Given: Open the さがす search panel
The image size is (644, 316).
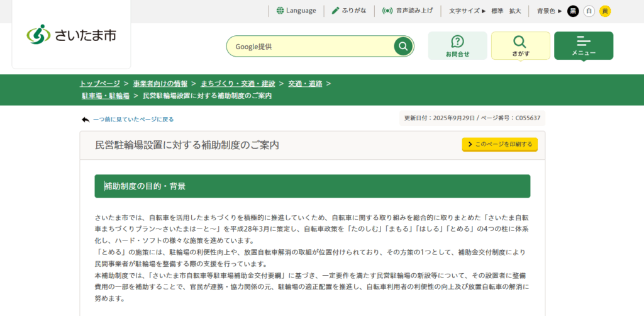Looking at the screenshot, I should pos(520,46).
